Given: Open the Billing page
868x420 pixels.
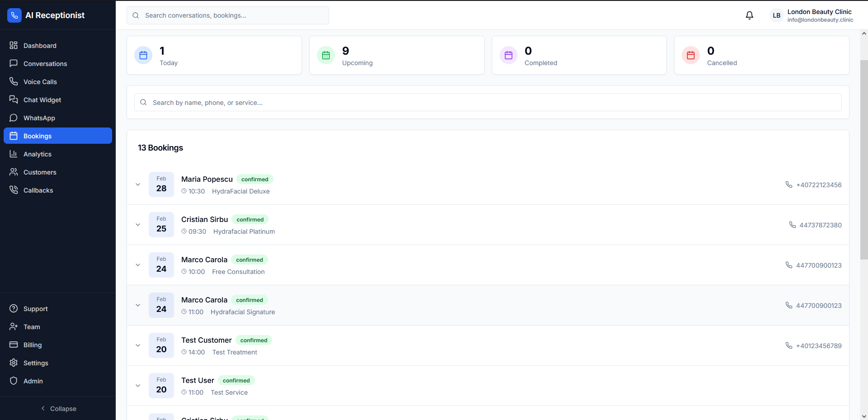Looking at the screenshot, I should click(33, 345).
